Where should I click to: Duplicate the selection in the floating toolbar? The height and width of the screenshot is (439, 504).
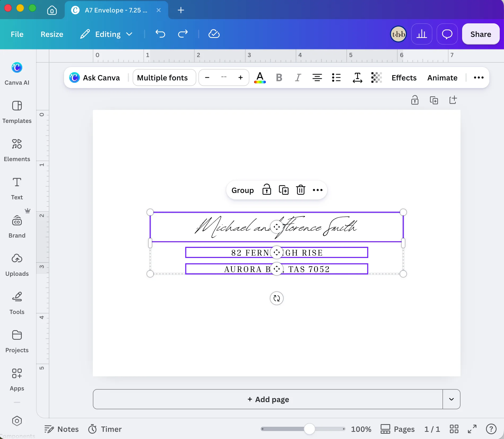[284, 190]
